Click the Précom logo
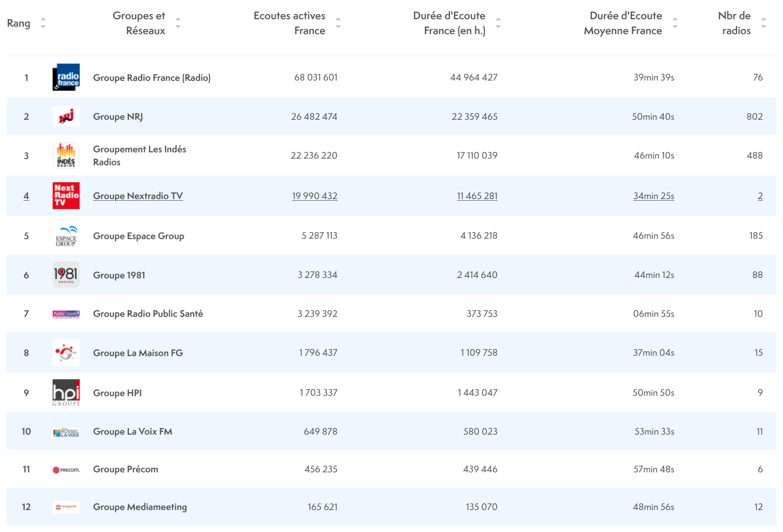The width and height of the screenshot is (783, 532). point(66,470)
